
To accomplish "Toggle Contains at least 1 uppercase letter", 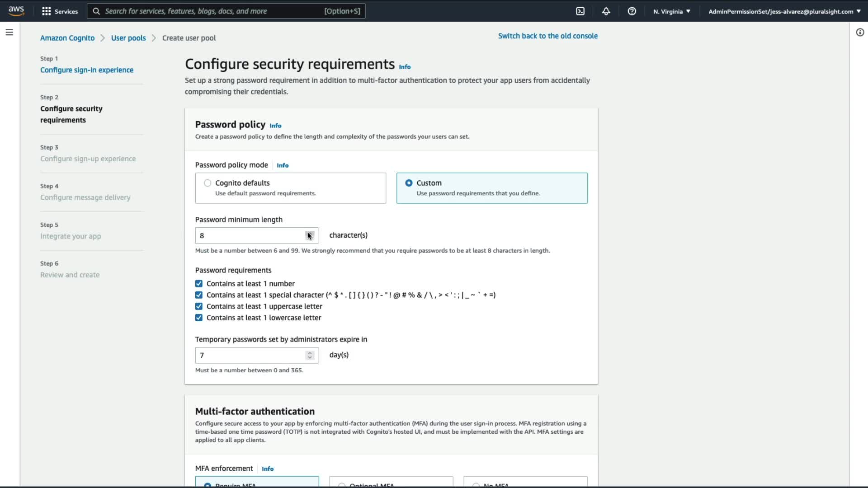I will tap(199, 306).
